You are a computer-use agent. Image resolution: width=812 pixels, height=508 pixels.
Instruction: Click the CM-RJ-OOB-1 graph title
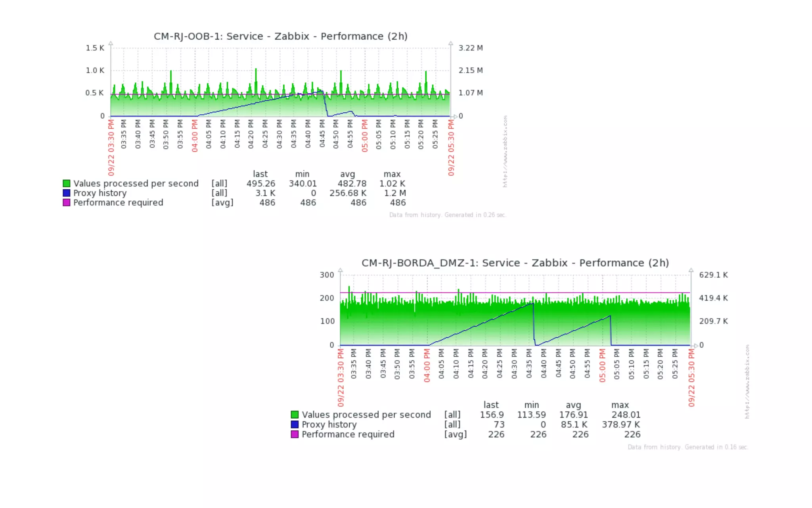tap(280, 37)
